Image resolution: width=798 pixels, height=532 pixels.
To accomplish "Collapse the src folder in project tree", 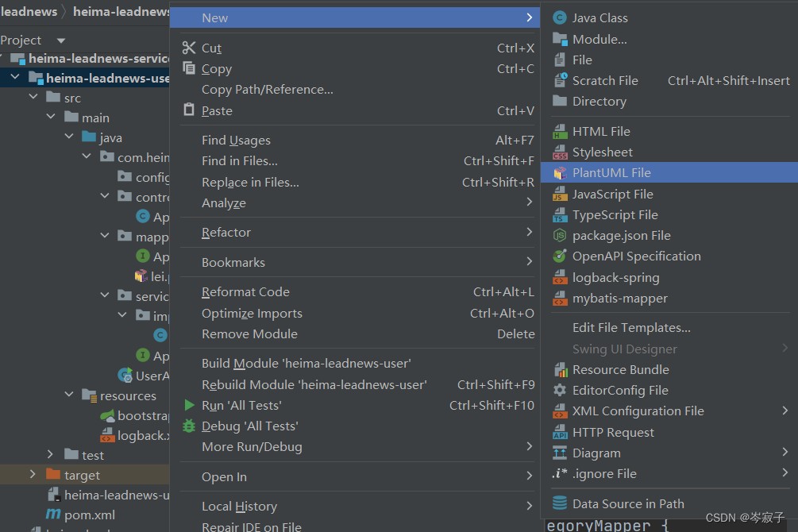I will [x=33, y=98].
